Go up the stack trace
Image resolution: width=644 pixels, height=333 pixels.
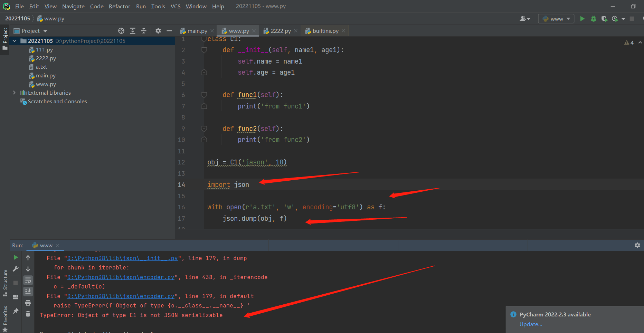click(x=28, y=257)
